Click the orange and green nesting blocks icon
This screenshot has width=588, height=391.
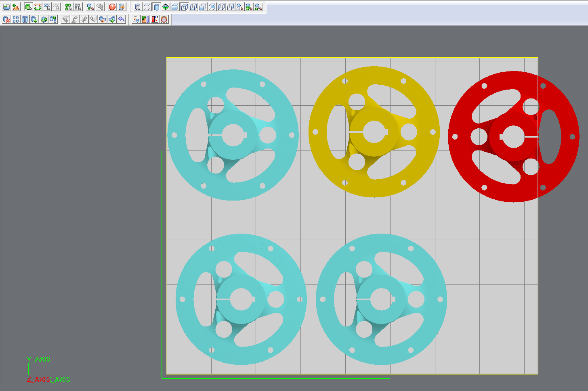click(x=145, y=19)
